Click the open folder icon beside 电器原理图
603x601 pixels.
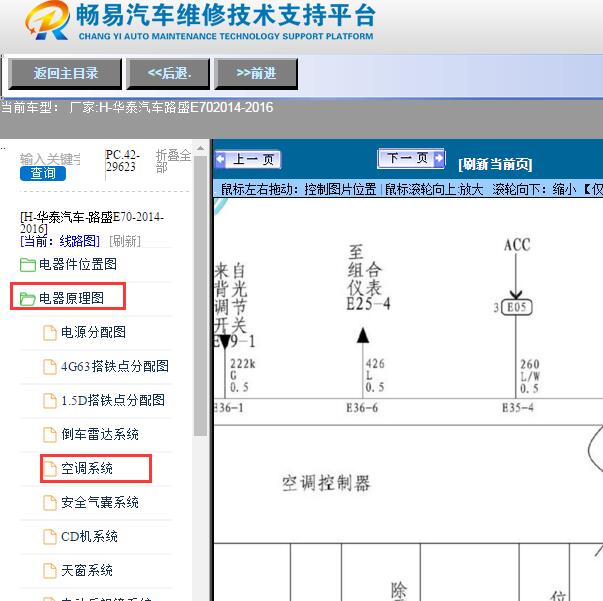tap(28, 299)
